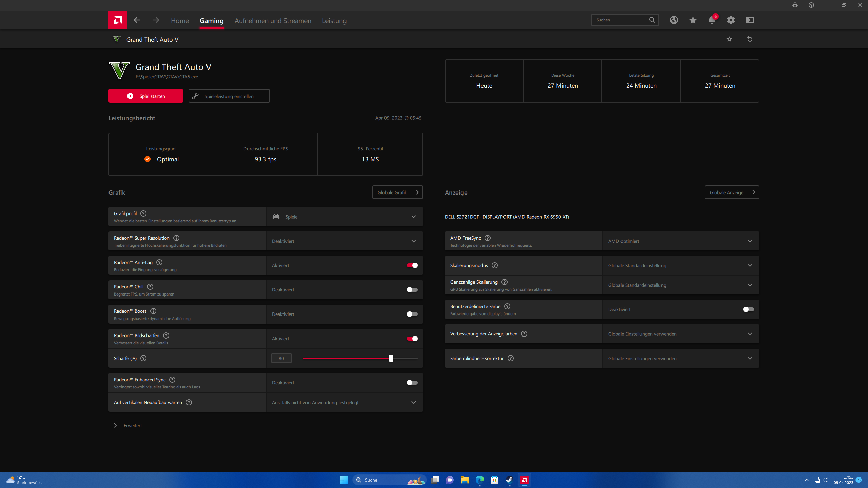868x488 pixels.
Task: Open the notifications bell icon
Action: (x=712, y=20)
